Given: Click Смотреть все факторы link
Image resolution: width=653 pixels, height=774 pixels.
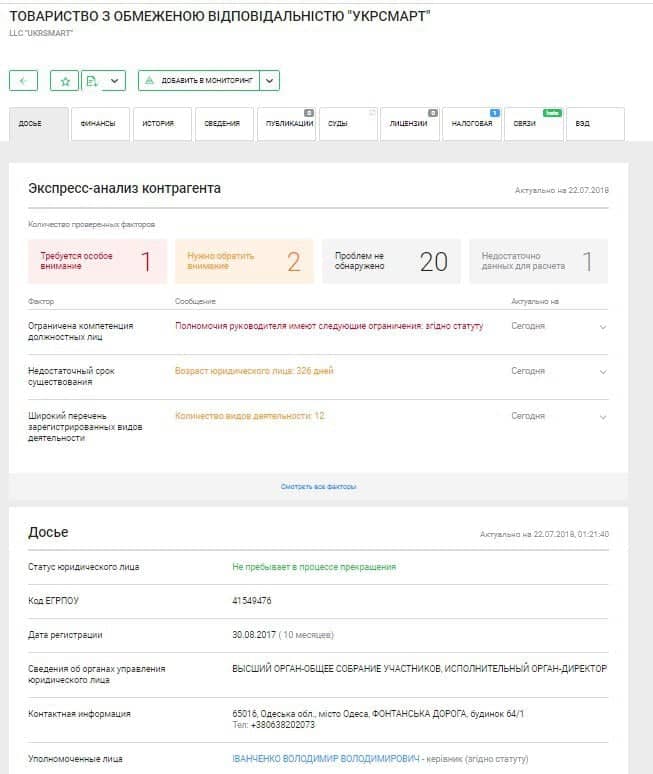Looking at the screenshot, I should tap(318, 487).
